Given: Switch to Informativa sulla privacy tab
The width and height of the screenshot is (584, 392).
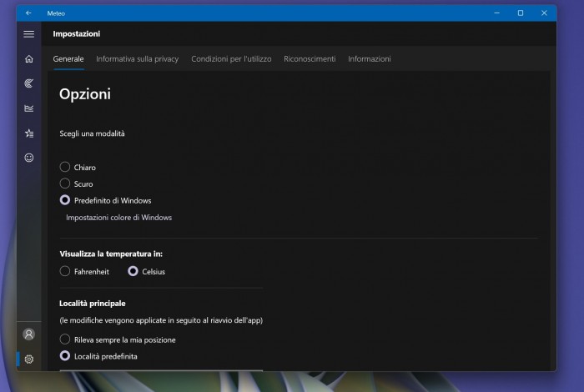Looking at the screenshot, I should [x=137, y=59].
